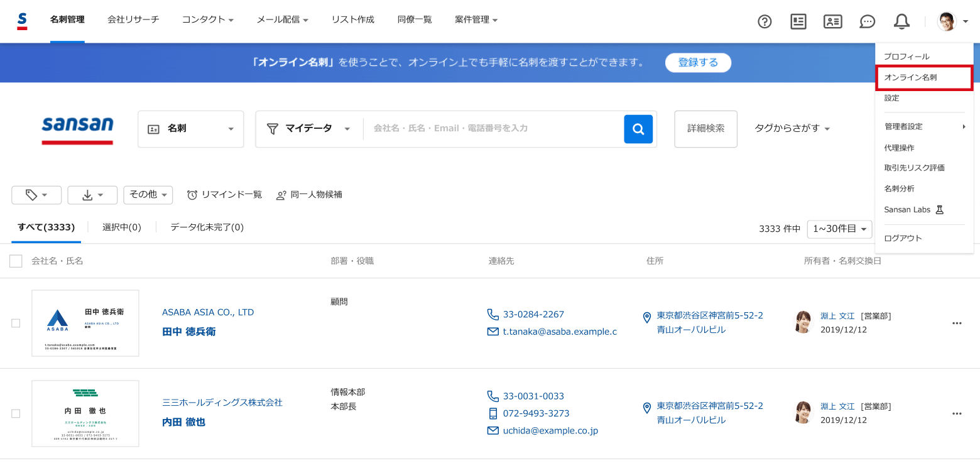980x468 pixels.
Task: Expand 管理者設定 submenu
Action: (924, 126)
